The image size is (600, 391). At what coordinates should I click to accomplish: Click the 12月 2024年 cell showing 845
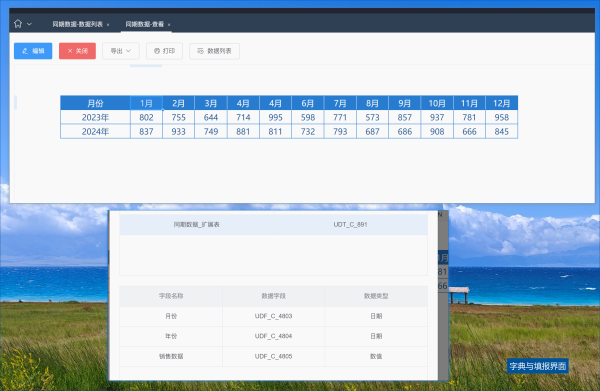click(x=502, y=132)
